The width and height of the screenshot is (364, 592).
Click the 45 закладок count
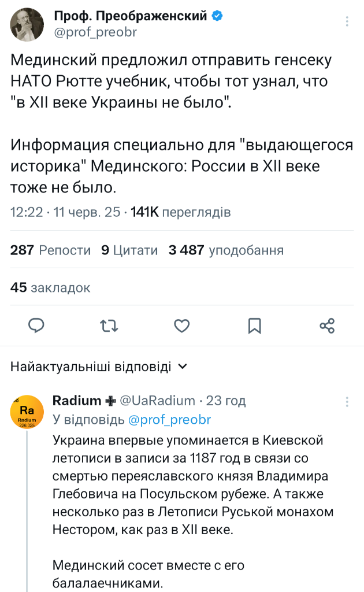click(x=50, y=287)
